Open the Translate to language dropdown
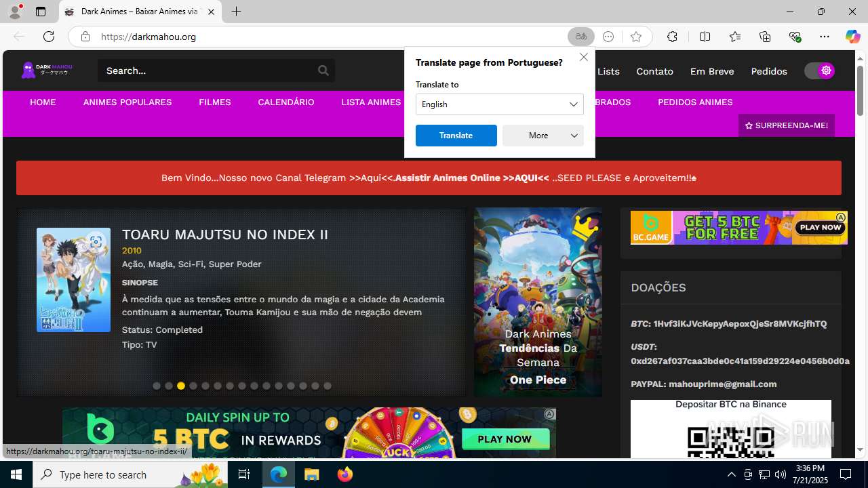The image size is (868, 488). pyautogui.click(x=500, y=104)
